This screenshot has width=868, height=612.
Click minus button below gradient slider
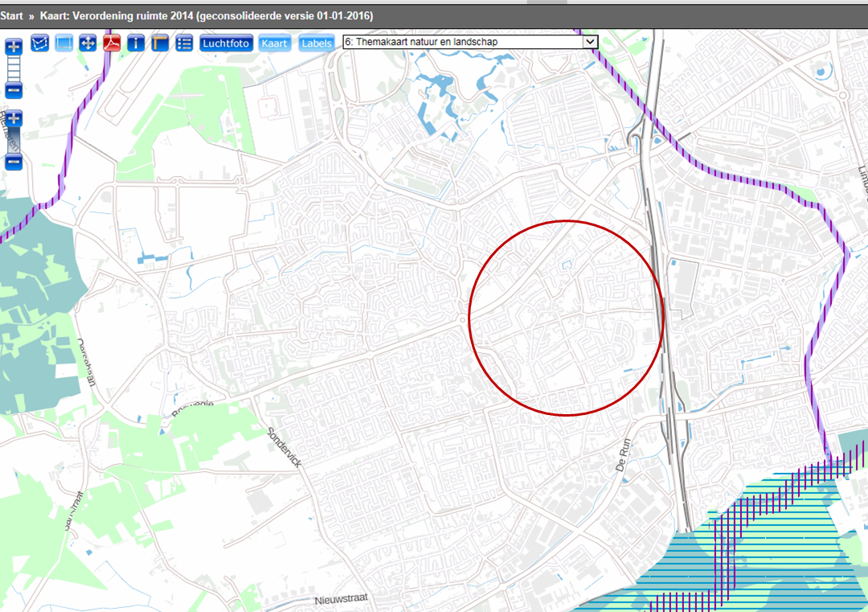14,162
